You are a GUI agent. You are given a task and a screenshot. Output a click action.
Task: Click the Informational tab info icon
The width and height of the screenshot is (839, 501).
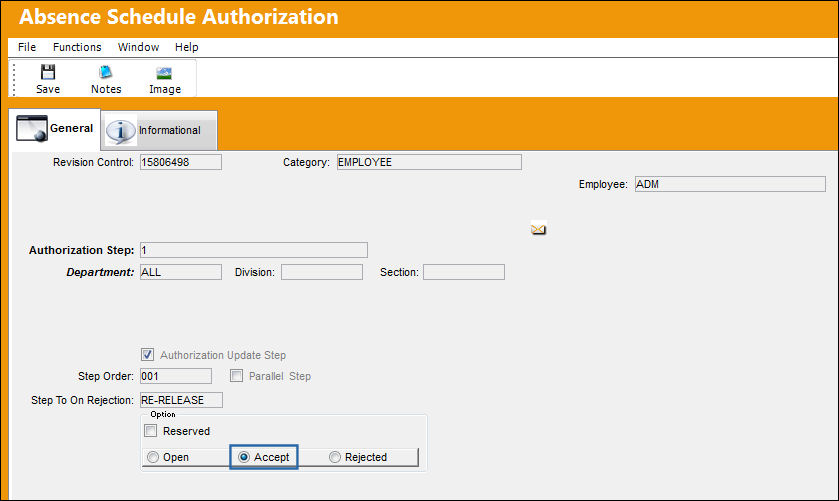pos(120,131)
